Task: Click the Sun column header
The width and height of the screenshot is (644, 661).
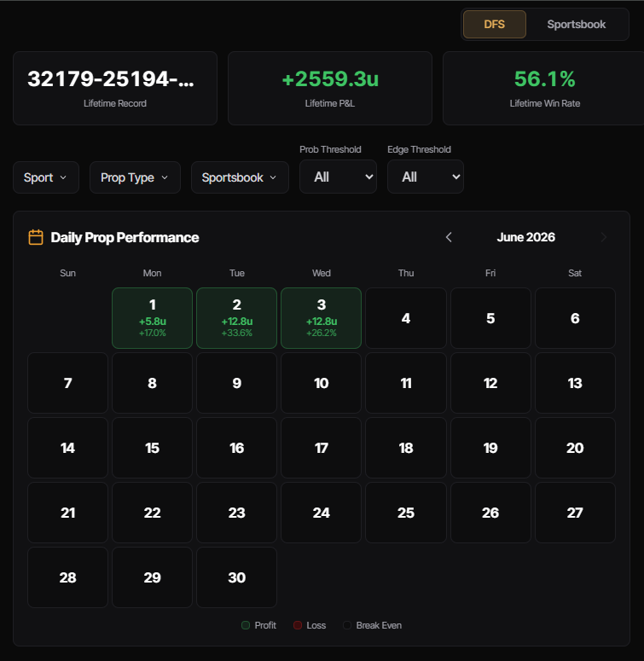Action: point(68,273)
